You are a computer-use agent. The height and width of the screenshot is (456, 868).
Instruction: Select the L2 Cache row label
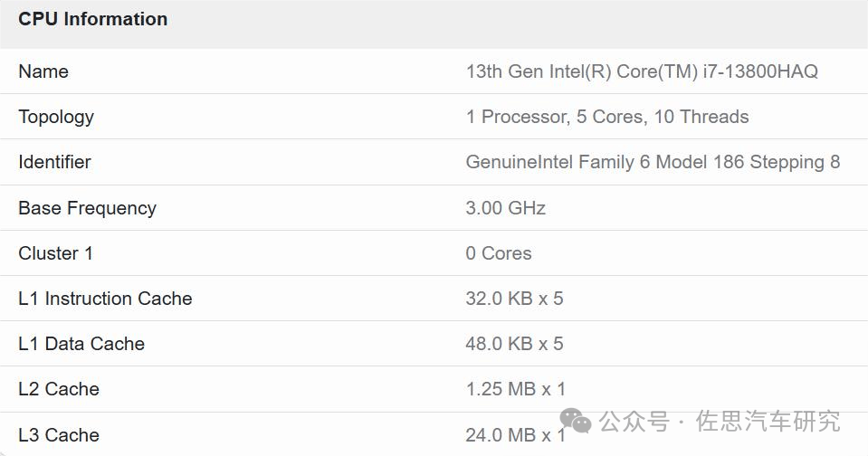click(x=59, y=389)
